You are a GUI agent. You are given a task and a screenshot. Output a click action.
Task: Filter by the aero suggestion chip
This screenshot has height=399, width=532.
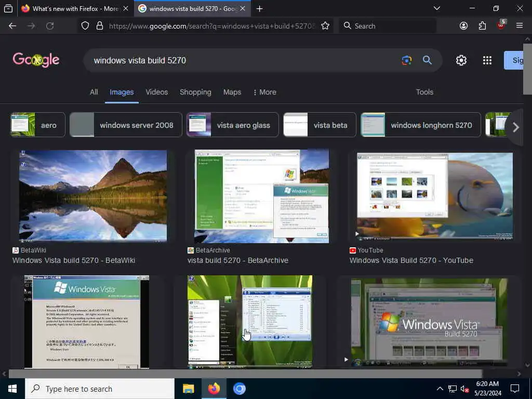pos(38,125)
